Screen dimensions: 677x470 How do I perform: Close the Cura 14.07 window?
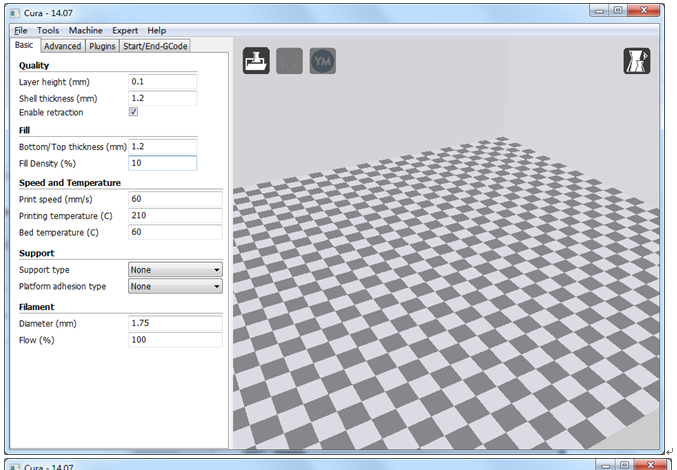point(644,10)
